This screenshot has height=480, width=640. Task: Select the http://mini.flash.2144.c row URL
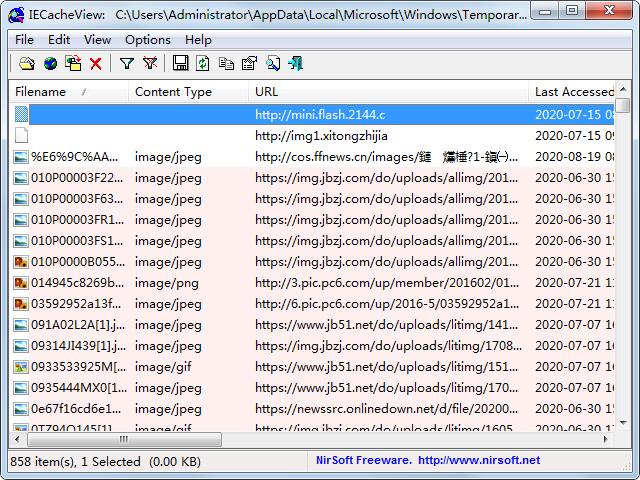click(x=320, y=115)
